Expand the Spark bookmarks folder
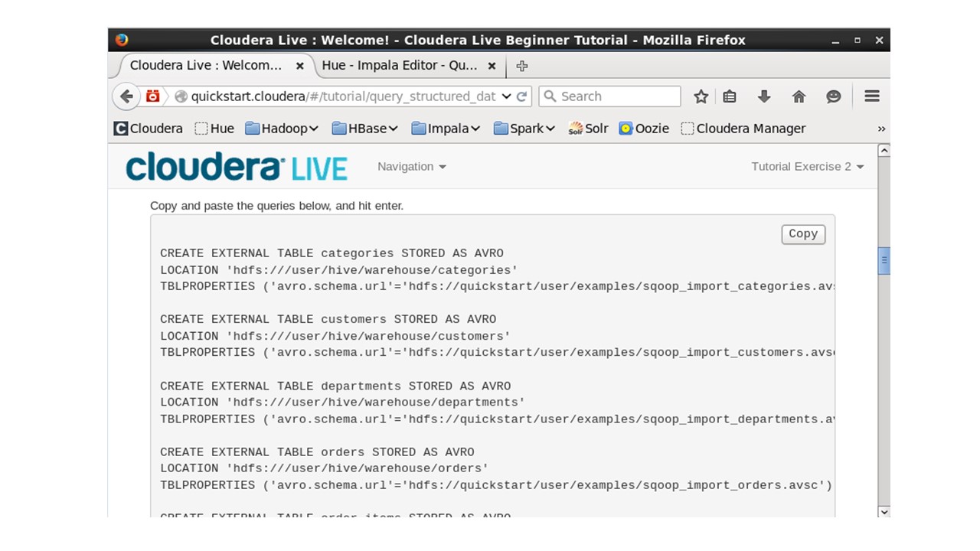This screenshot has width=980, height=551. click(x=524, y=129)
